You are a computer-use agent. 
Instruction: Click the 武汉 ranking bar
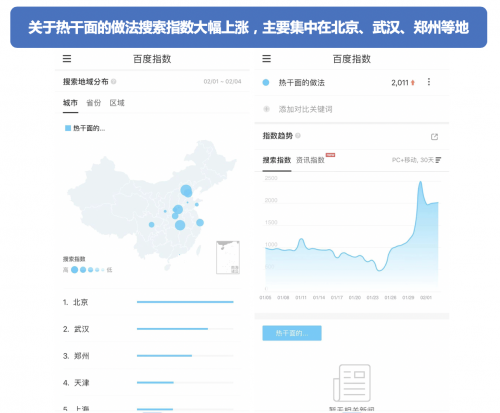point(185,329)
